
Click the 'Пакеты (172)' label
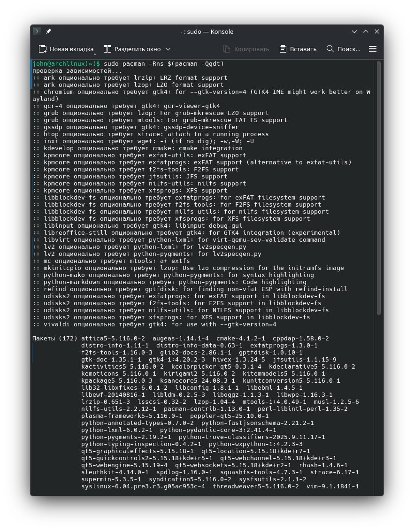tap(55, 338)
